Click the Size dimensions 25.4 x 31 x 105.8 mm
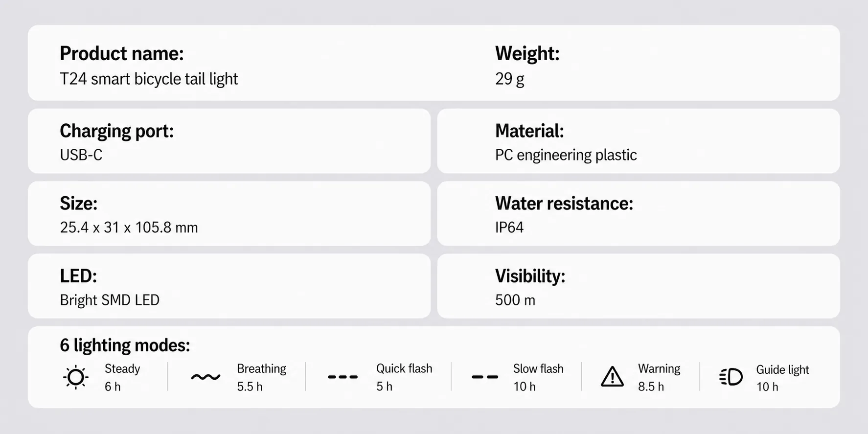This screenshot has height=434, width=868. coord(129,228)
